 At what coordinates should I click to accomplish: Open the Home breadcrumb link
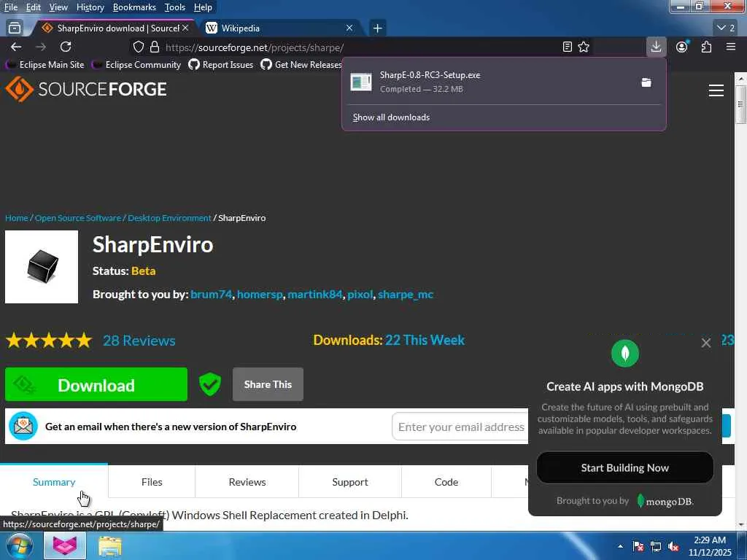click(17, 217)
